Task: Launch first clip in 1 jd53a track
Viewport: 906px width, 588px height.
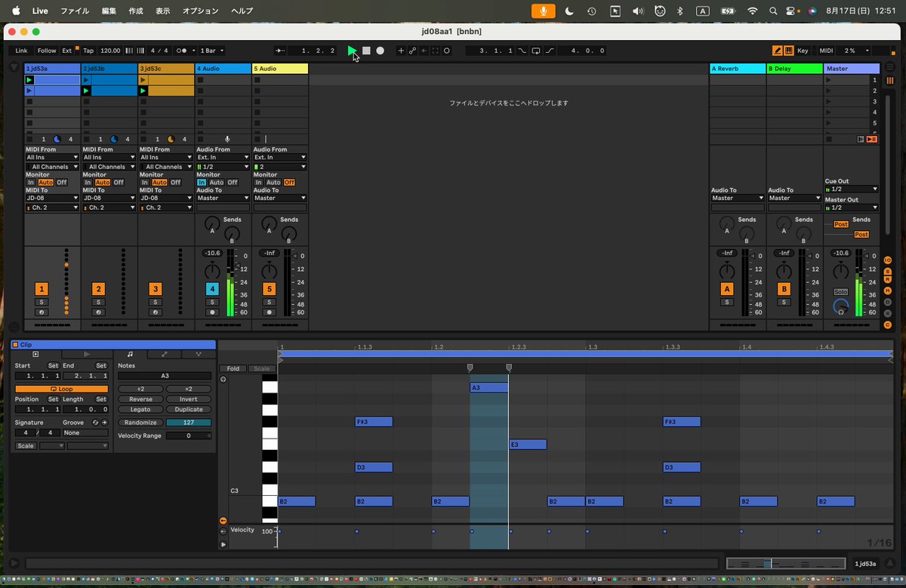Action: (x=29, y=79)
